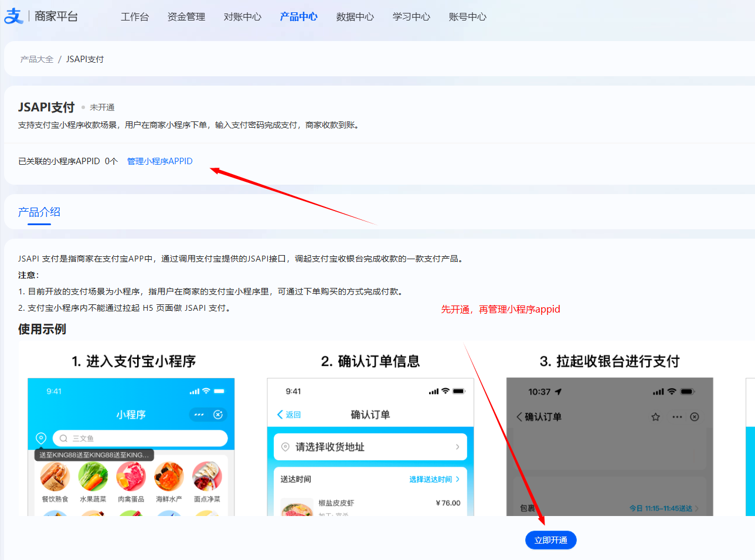Expand the 请选择收货地址 row chevron
Screen dimensions: 755x560
click(457, 447)
